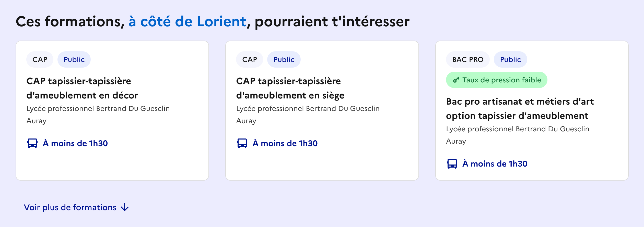This screenshot has height=227, width=644.
Task: Click the CAP tag on the décor card
Action: 40,60
